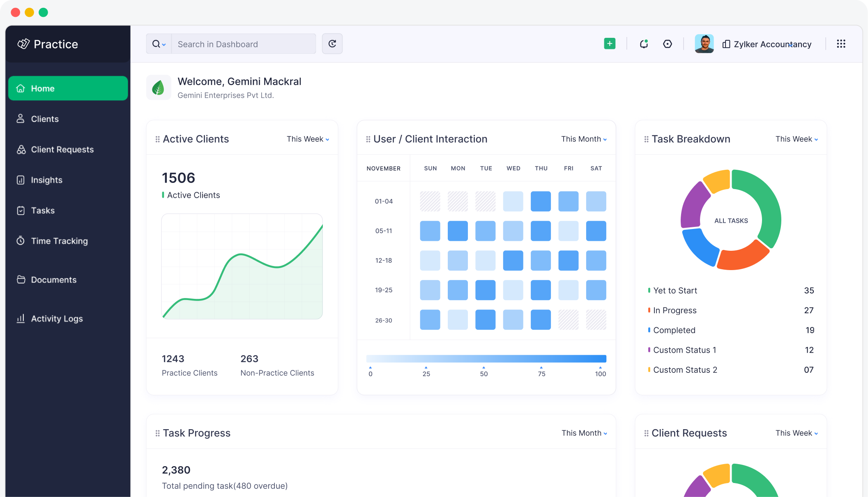Open the Zylker Accountancy organization switcher

pyautogui.click(x=767, y=44)
